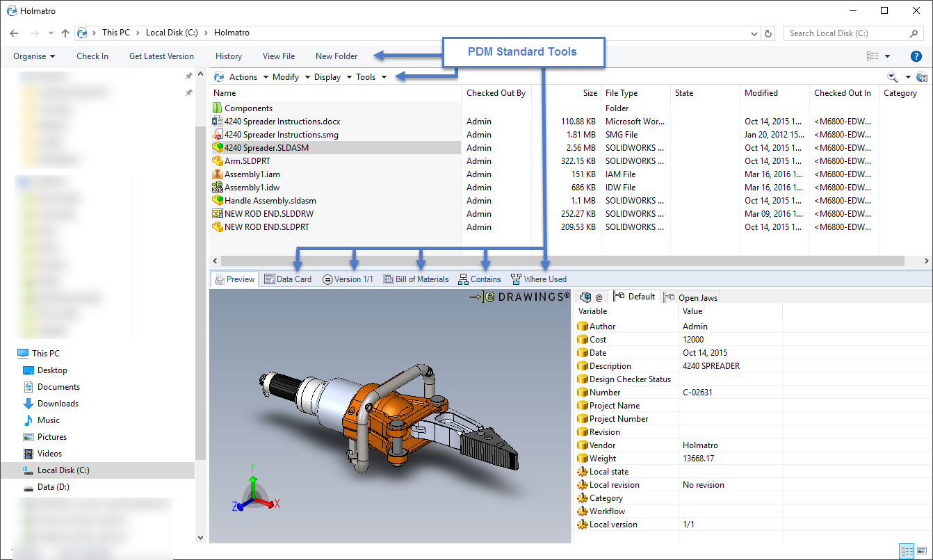This screenshot has height=560, width=933.
Task: Open the view options dropdown arrow
Action: [887, 56]
